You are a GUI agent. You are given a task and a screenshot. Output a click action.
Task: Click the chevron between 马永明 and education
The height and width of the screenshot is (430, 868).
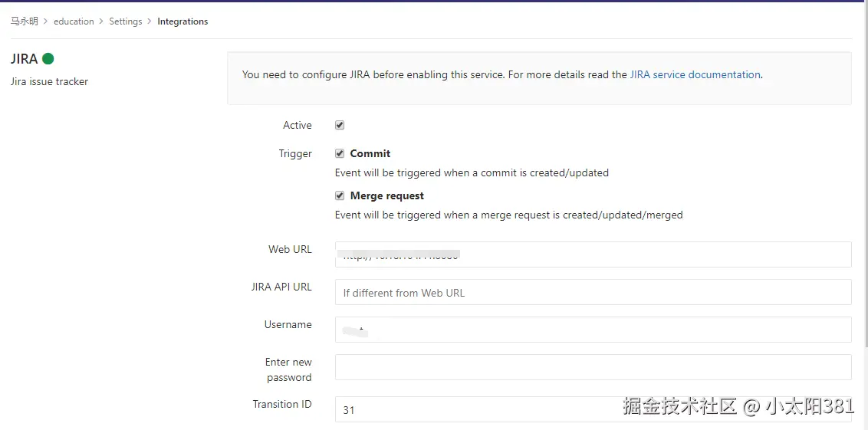(x=46, y=21)
